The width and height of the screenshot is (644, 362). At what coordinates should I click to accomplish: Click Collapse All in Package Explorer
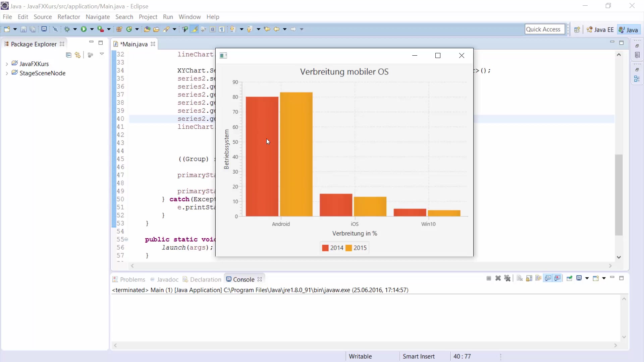[x=68, y=55]
